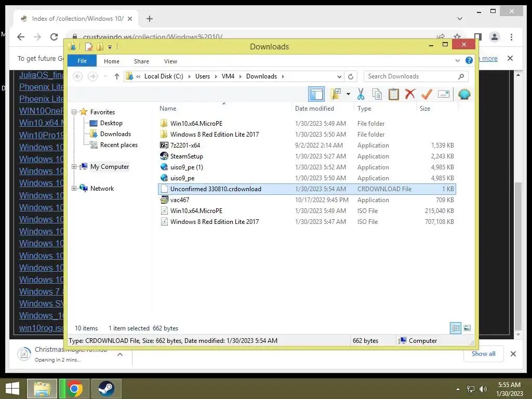Open the Quick Access Toolbar customize dropdown
The height and width of the screenshot is (399, 532).
pos(110,47)
